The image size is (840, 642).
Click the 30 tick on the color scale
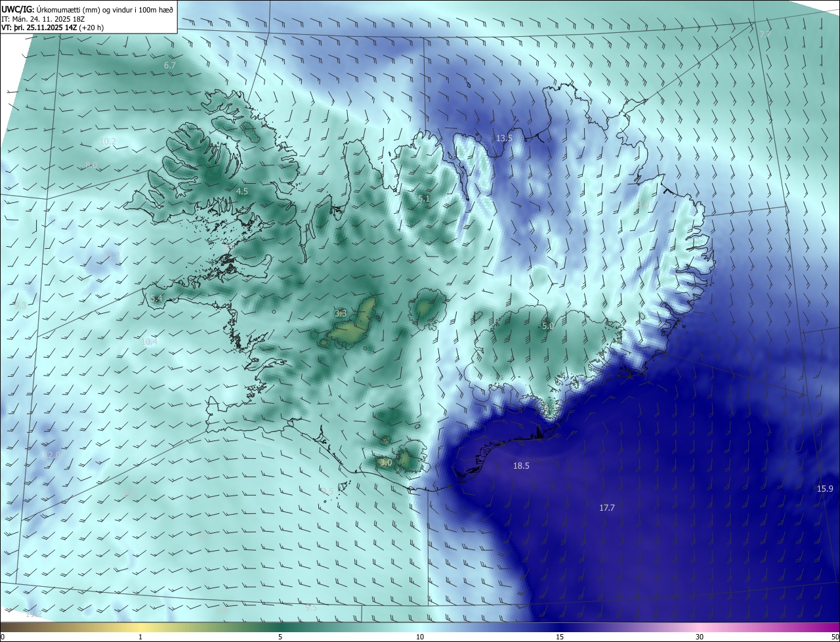(x=700, y=637)
